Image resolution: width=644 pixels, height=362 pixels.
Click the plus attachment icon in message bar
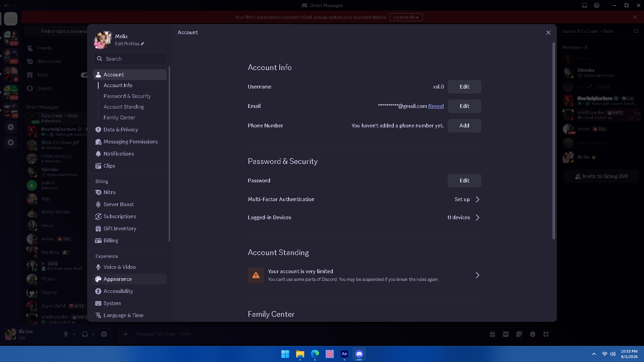pos(126,334)
